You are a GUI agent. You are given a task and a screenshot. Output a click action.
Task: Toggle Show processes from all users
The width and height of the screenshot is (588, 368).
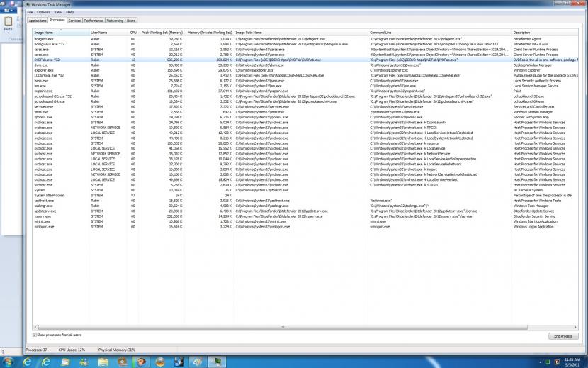pyautogui.click(x=35, y=335)
